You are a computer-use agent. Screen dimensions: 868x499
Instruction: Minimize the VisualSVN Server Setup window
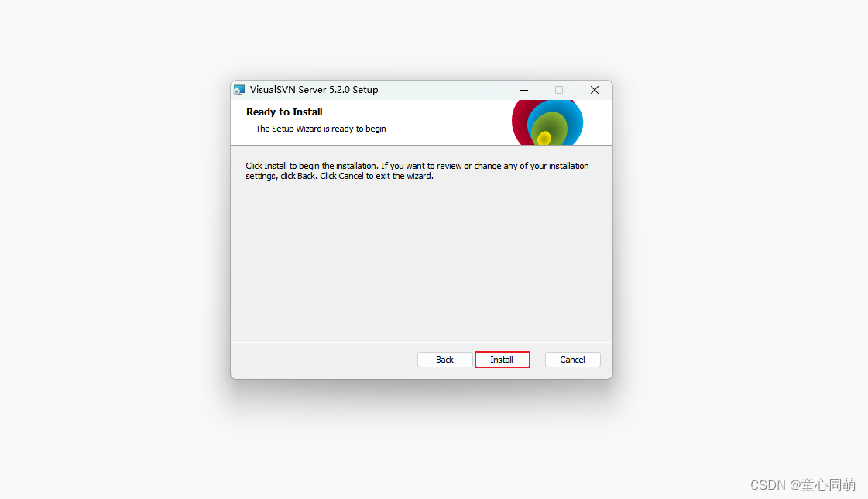(x=523, y=90)
